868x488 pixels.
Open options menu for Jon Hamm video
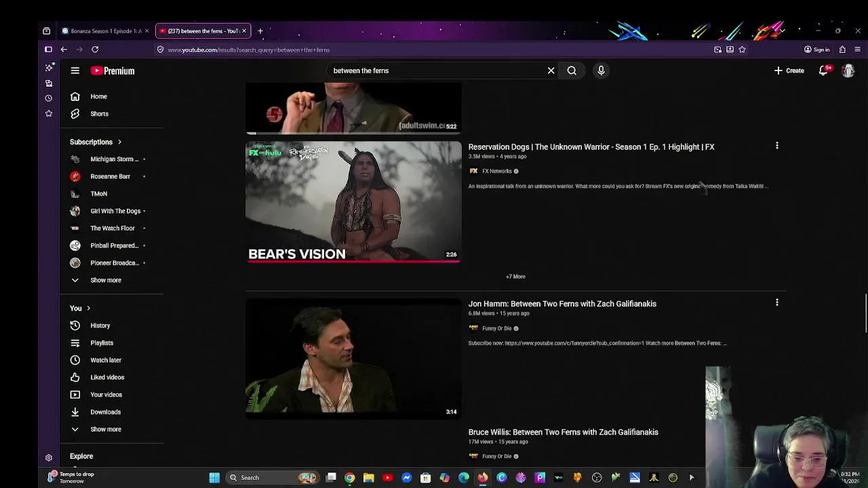pos(777,303)
